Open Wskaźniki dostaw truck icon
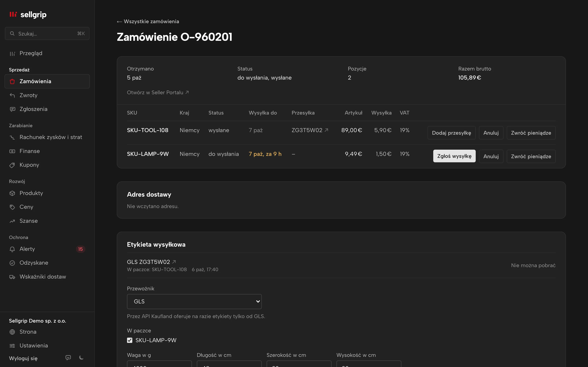Viewport: 588px width, 367px height. 12,277
